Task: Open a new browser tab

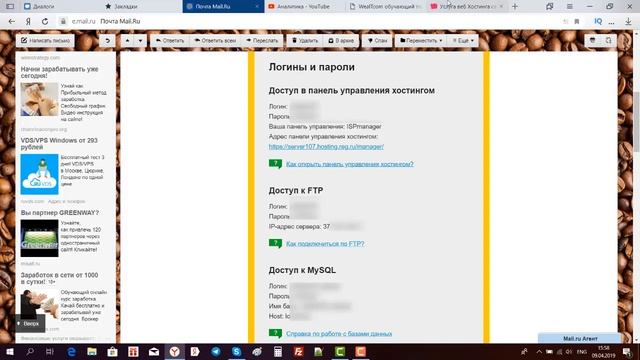Action: 515,6
